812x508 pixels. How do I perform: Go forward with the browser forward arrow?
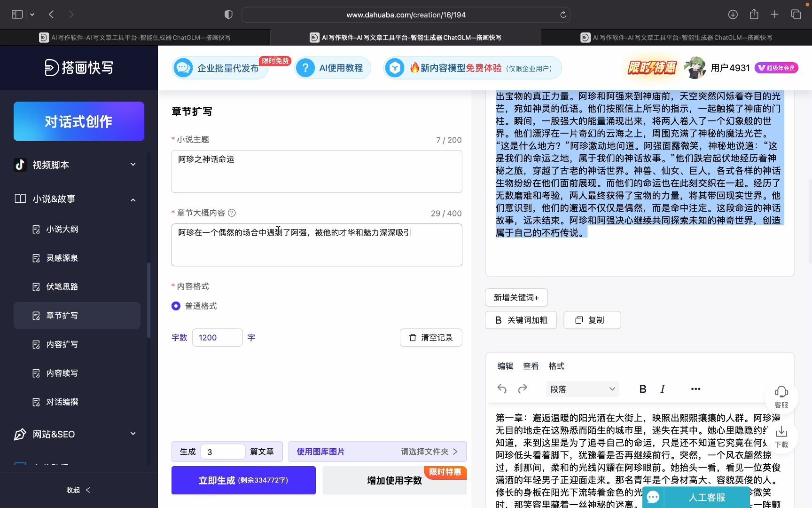pyautogui.click(x=71, y=15)
